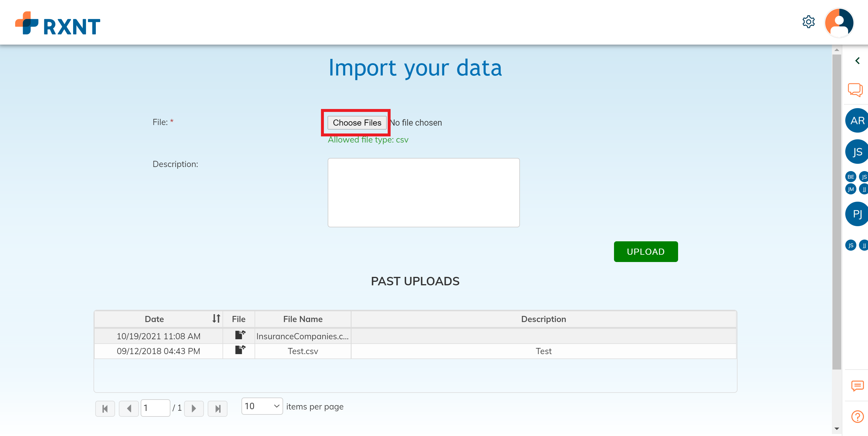Image resolution: width=868 pixels, height=436 pixels.
Task: Select the AR user avatar
Action: point(857,120)
